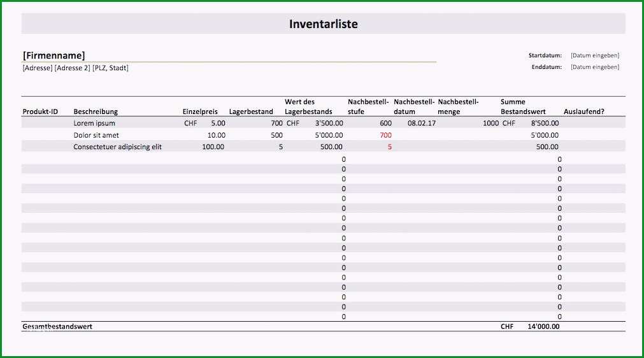
Task: Select stock quantity 5 in Consectetuer row
Action: click(281, 147)
